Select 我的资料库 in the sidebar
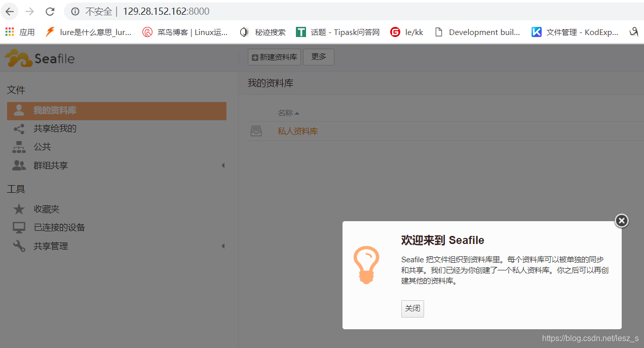The width and height of the screenshot is (644, 348). click(117, 111)
